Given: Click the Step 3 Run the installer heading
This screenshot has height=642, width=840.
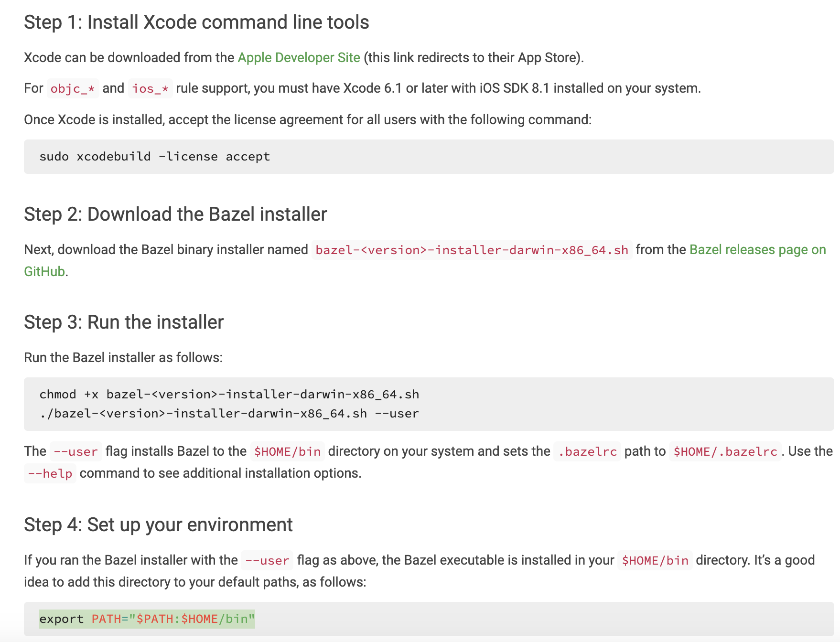Looking at the screenshot, I should point(124,322).
